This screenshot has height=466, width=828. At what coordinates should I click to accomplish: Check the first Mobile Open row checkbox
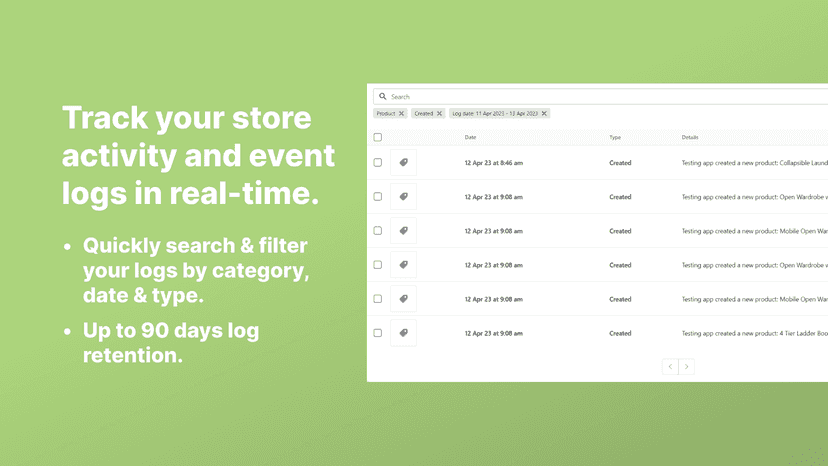click(x=378, y=231)
